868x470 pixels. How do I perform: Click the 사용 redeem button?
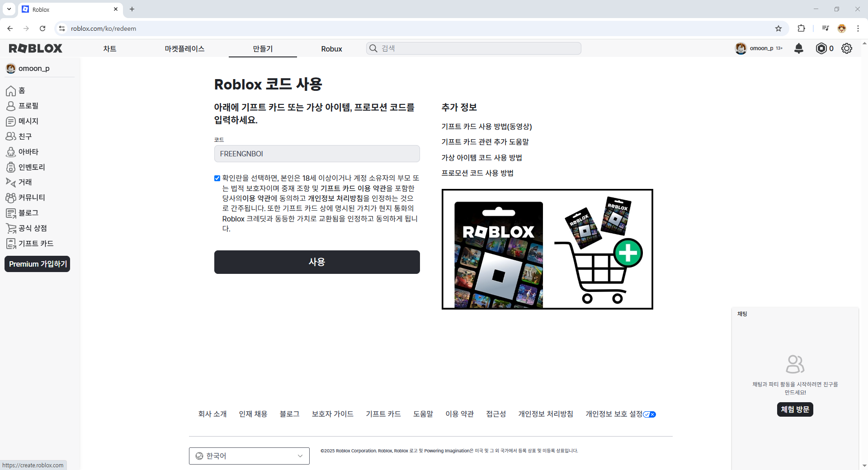[x=317, y=262]
